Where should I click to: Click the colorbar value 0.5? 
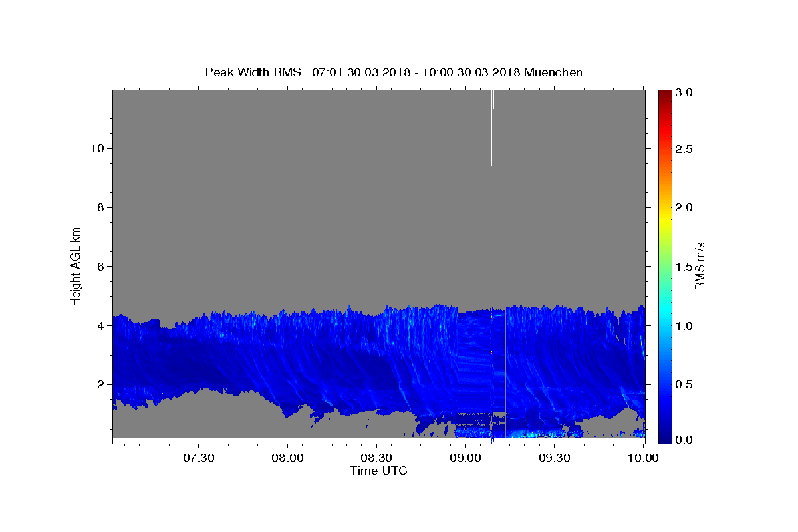[x=684, y=384]
